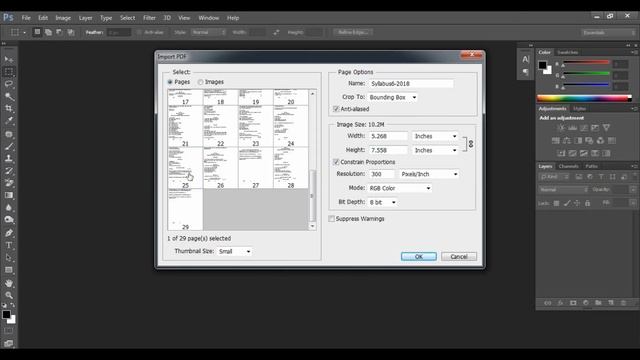Switch to the Swatches tab
Image resolution: width=640 pixels, height=360 pixels.
[567, 52]
